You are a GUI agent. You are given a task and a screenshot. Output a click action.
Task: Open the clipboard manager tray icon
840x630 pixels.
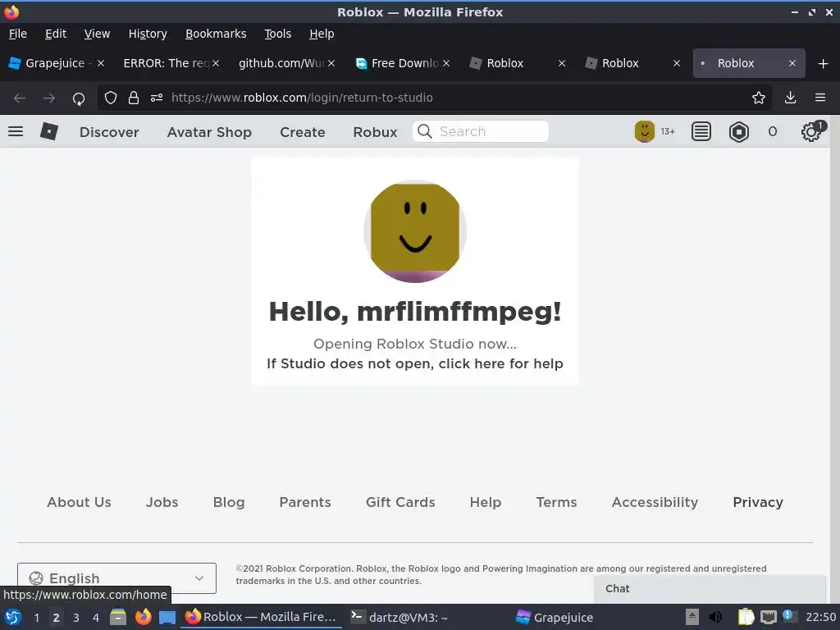[746, 617]
